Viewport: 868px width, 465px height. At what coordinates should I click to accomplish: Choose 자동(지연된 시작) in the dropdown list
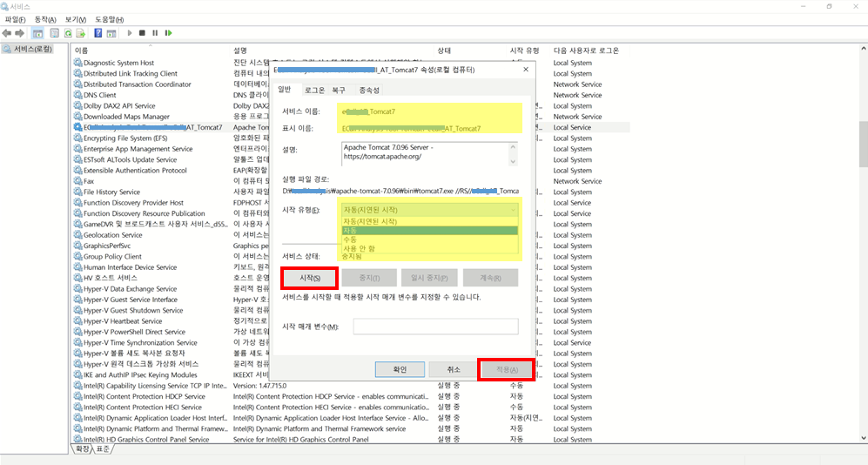[x=429, y=221]
